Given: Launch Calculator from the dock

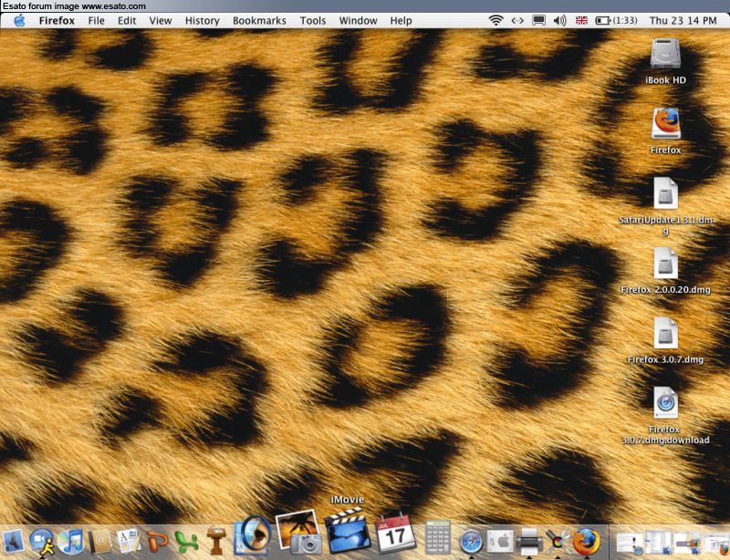Looking at the screenshot, I should (x=439, y=537).
